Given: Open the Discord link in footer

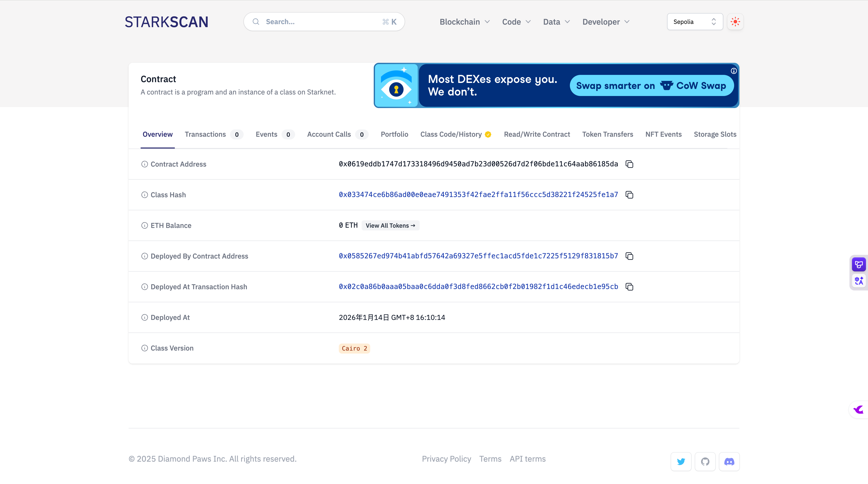Looking at the screenshot, I should pyautogui.click(x=729, y=461).
